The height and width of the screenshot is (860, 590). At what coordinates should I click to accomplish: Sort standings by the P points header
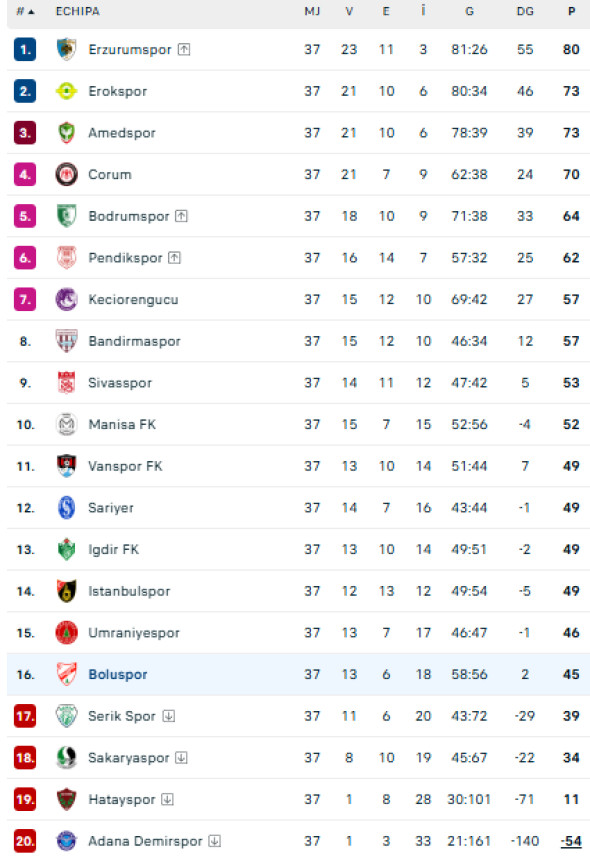(x=571, y=11)
